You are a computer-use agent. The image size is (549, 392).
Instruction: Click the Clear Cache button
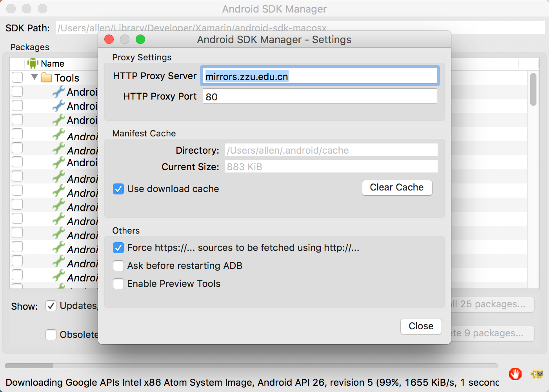coord(397,187)
